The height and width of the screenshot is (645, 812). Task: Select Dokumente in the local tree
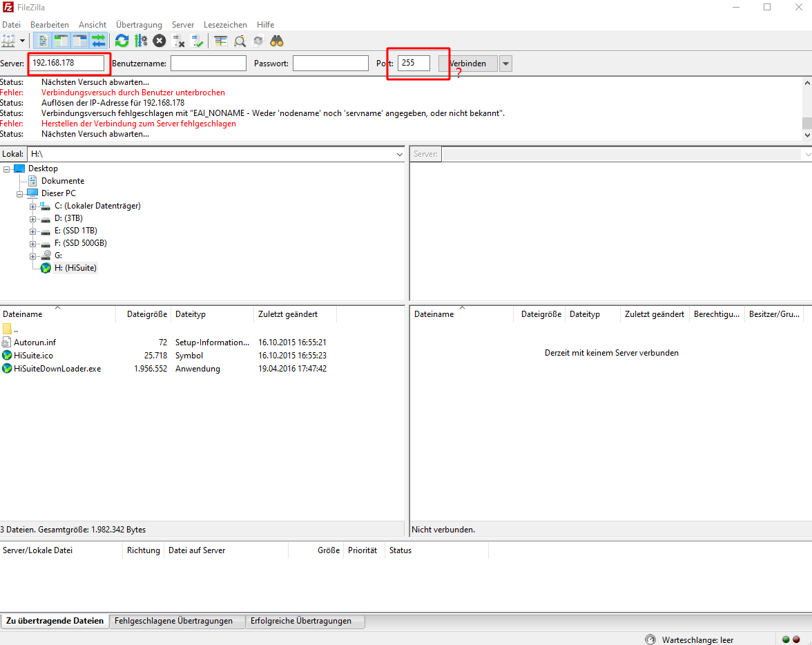point(63,181)
